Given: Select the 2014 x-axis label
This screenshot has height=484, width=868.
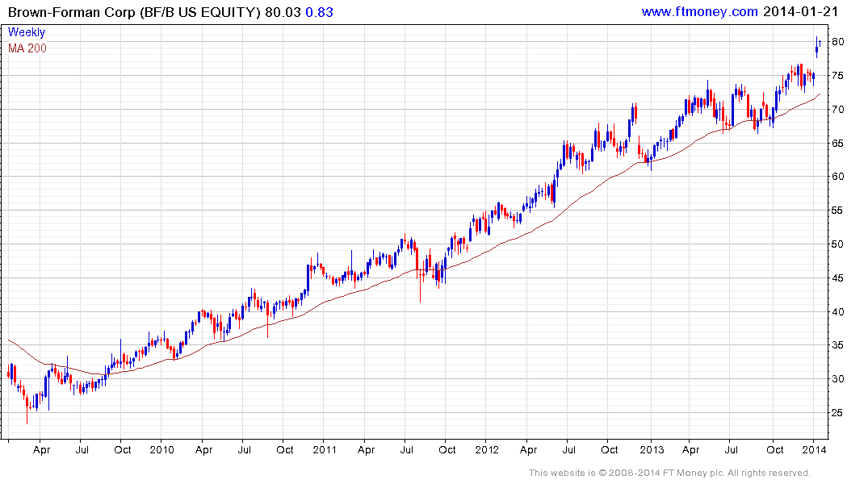Looking at the screenshot, I should (x=814, y=449).
